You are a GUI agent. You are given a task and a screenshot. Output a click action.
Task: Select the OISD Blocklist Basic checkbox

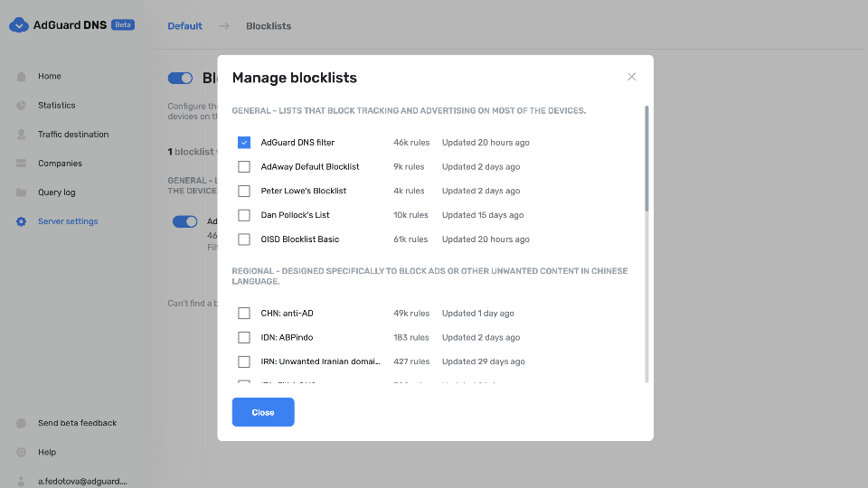point(244,239)
